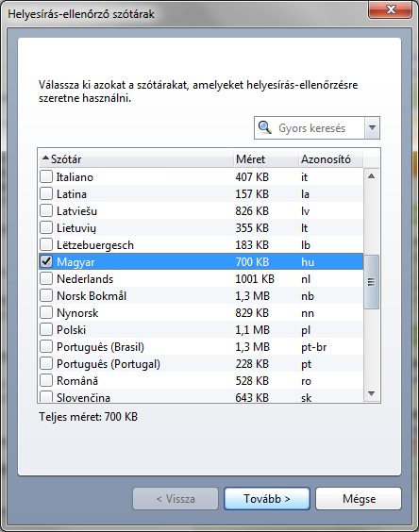
Task: Tick the Nederlands dictionary checkbox
Action: click(x=46, y=278)
